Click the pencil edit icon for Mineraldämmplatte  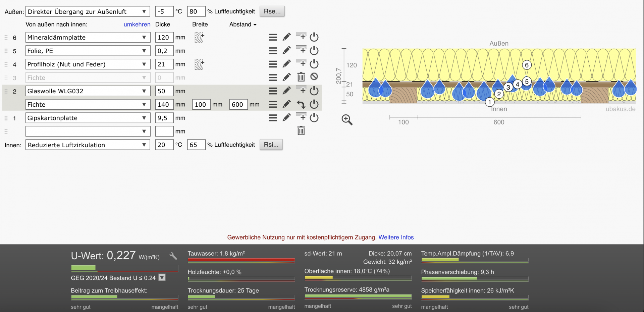tap(286, 37)
